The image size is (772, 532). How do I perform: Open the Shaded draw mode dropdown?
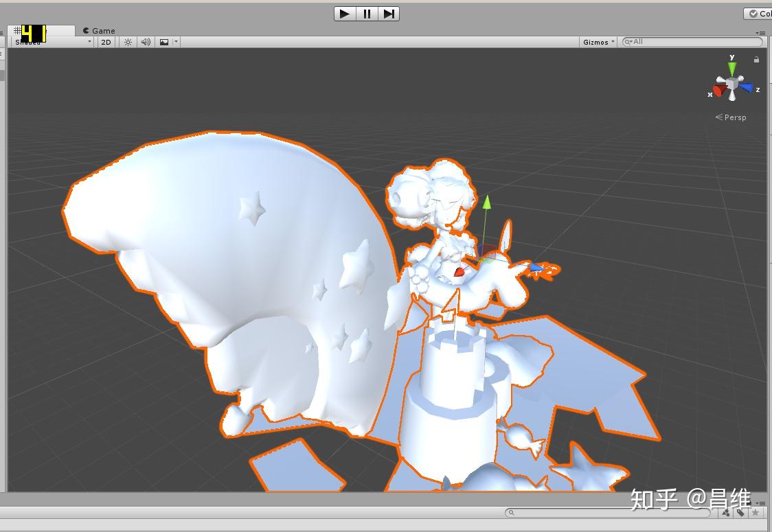pyautogui.click(x=53, y=42)
